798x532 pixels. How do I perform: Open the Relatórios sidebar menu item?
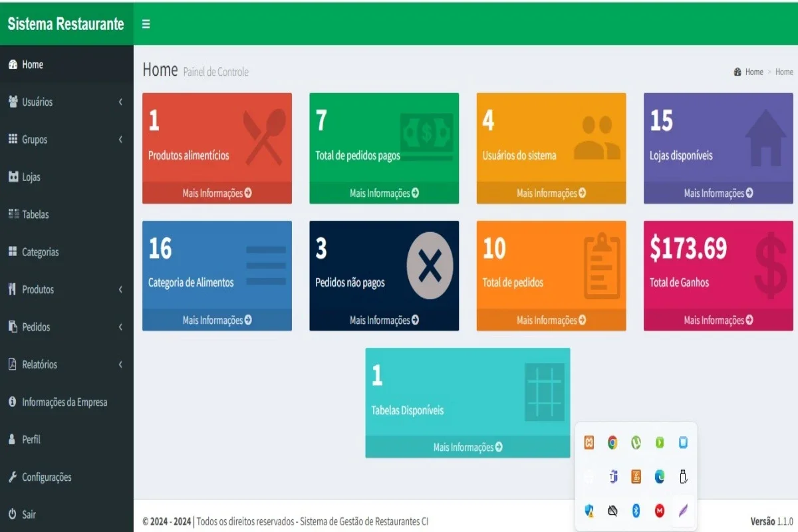click(x=66, y=364)
